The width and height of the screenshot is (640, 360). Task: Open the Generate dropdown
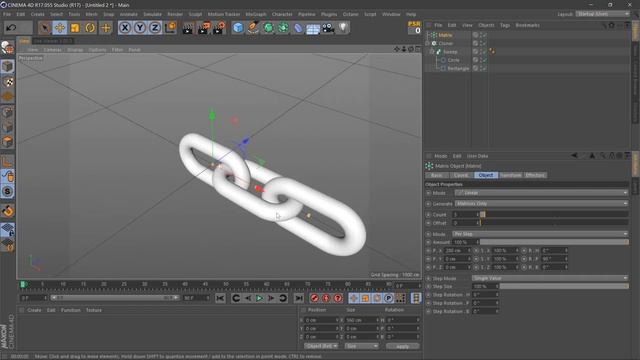(x=541, y=203)
